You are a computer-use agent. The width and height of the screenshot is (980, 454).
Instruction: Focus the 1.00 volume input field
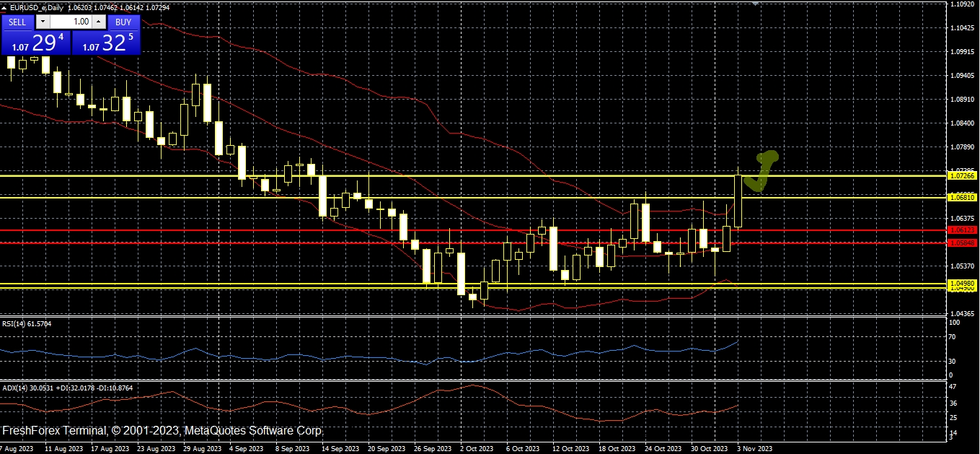tap(70, 22)
